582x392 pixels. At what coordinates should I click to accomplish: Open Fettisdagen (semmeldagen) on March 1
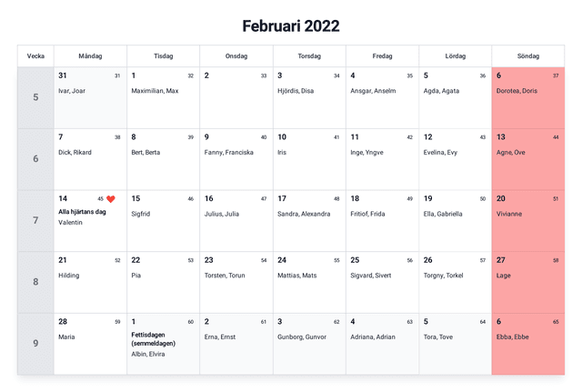(153, 338)
